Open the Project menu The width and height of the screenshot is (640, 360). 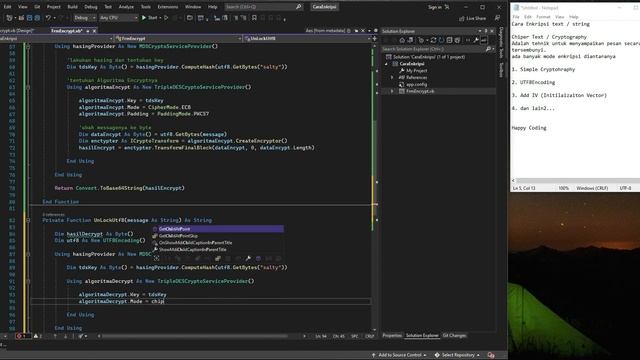click(53, 7)
